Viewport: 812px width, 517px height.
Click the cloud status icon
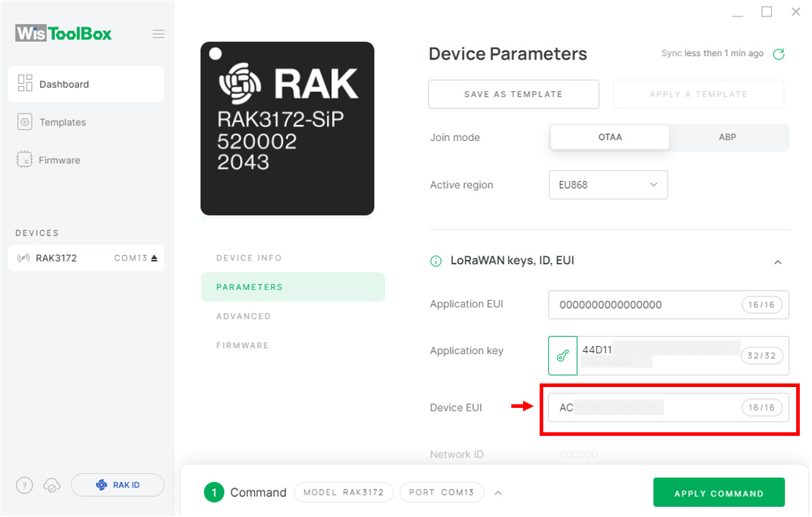coord(52,485)
